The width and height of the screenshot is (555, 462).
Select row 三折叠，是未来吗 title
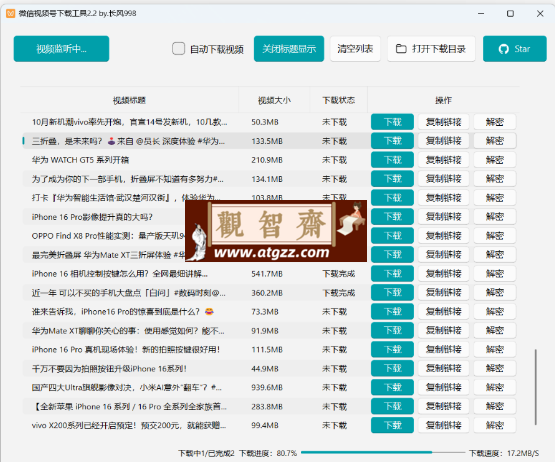(x=128, y=141)
